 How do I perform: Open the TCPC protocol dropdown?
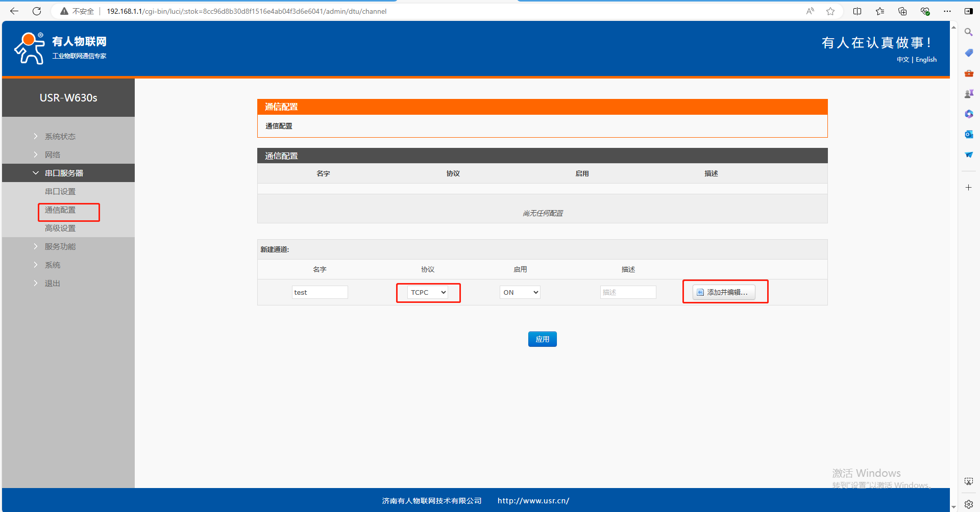pos(428,292)
